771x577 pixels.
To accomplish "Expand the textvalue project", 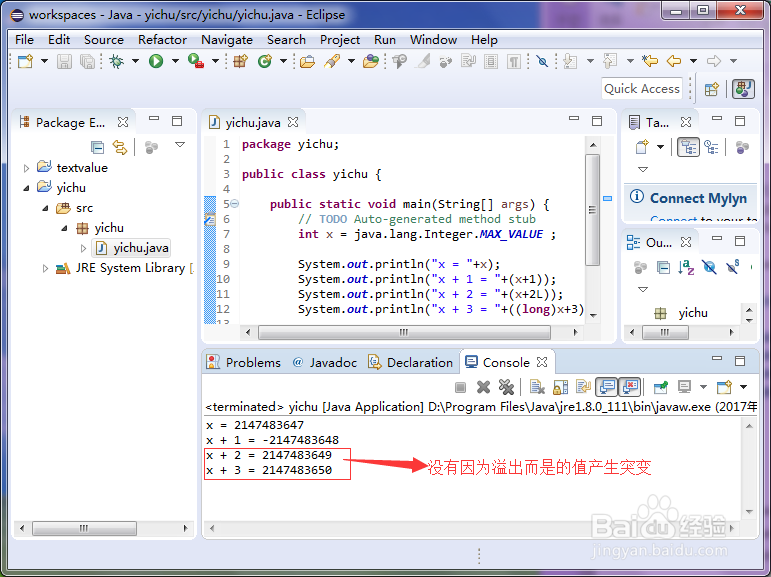I will point(27,168).
